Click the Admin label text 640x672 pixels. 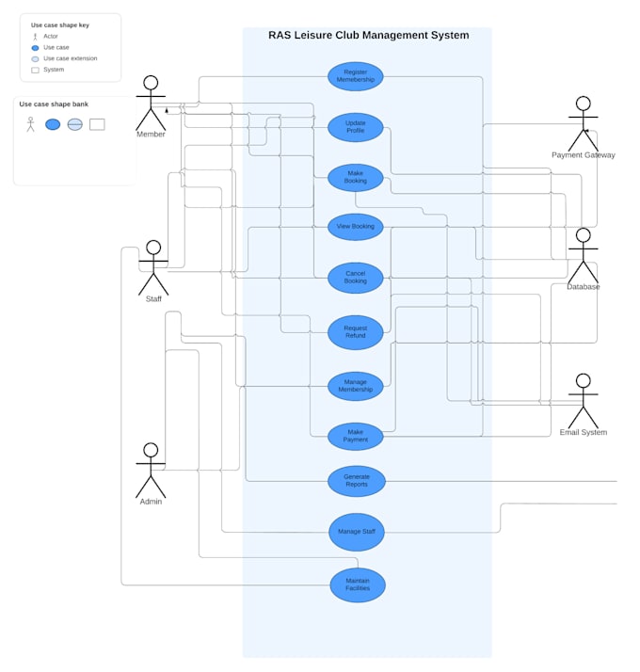pos(151,502)
